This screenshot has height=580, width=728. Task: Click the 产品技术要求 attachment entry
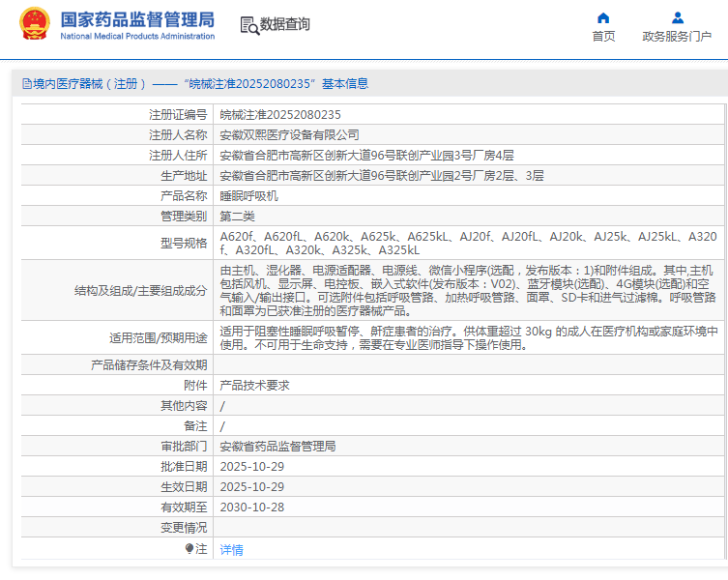click(254, 385)
